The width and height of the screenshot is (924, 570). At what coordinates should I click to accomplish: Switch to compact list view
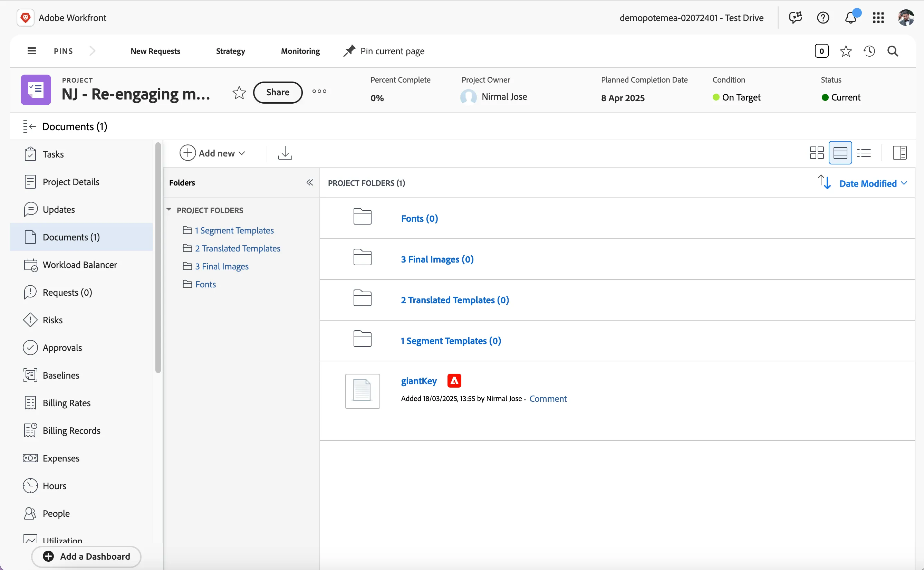[x=864, y=153]
